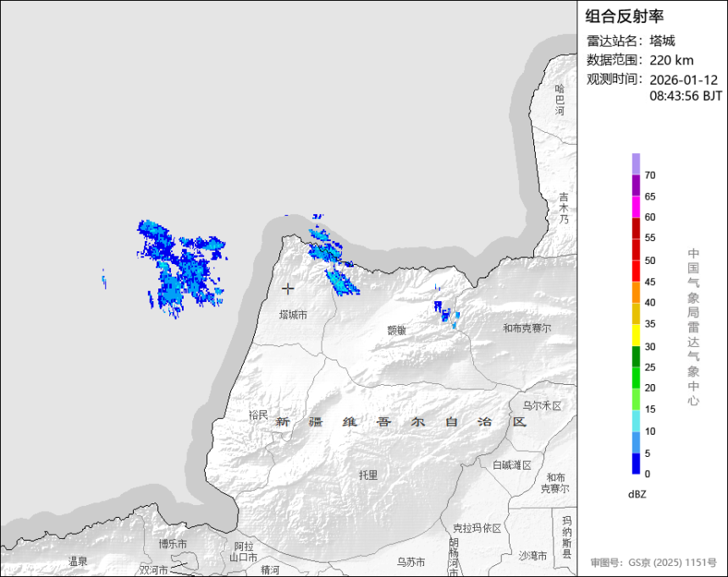This screenshot has width=728, height=577.
Task: Click the 额敏 map label
Action: [x=396, y=330]
